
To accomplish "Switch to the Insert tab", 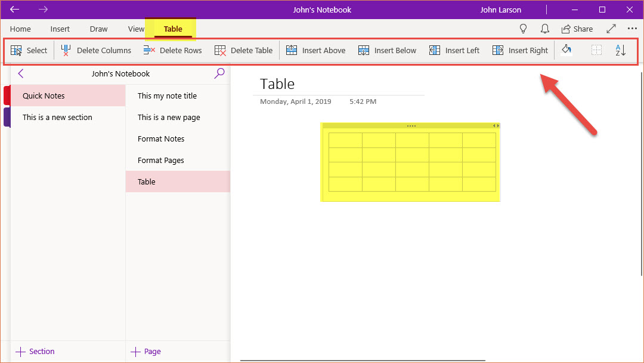I will (x=60, y=29).
